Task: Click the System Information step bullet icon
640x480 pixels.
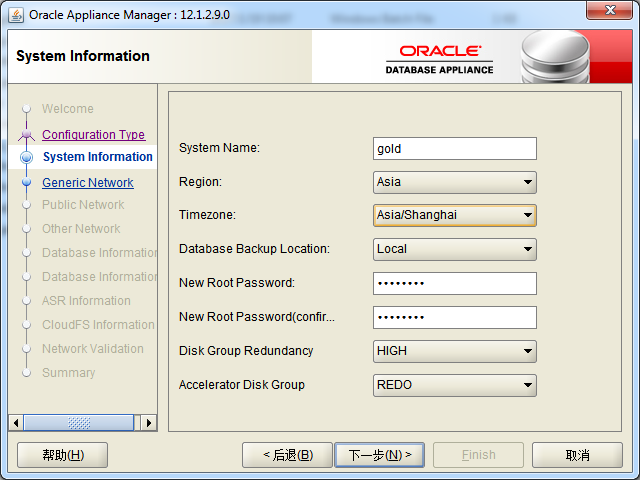Action: point(27,157)
